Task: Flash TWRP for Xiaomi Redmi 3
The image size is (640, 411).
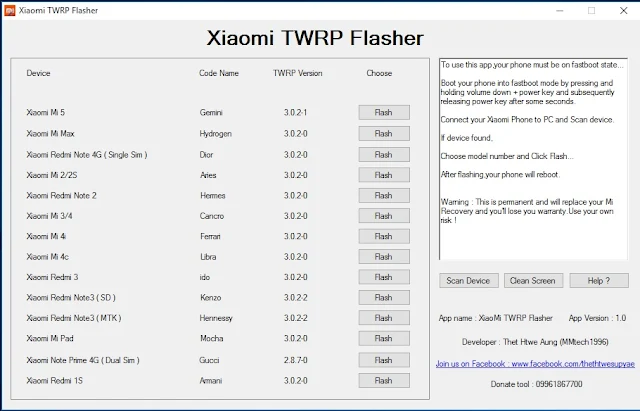Action: point(384,278)
